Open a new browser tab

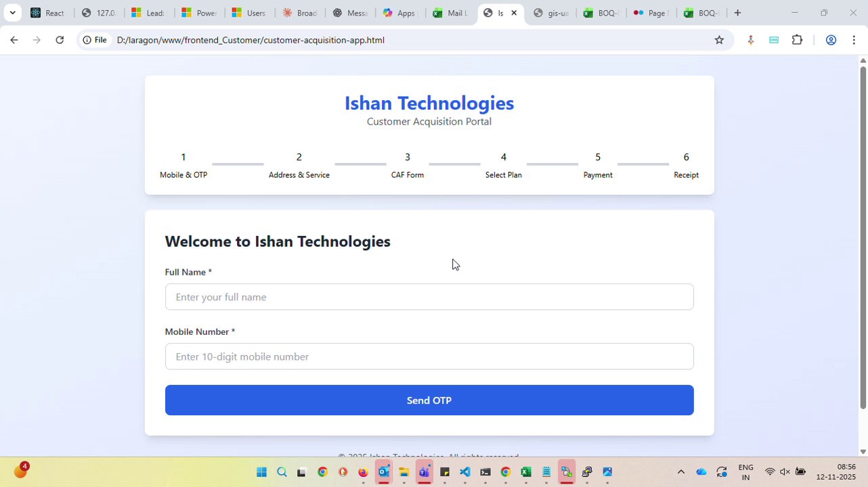pyautogui.click(x=737, y=13)
